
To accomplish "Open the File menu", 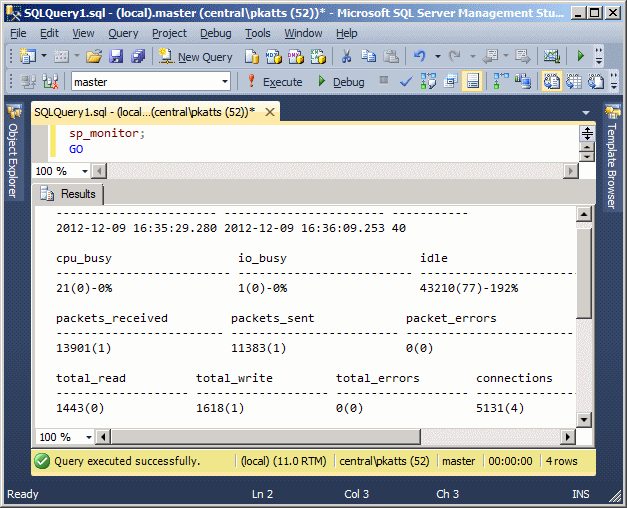I will (18, 33).
